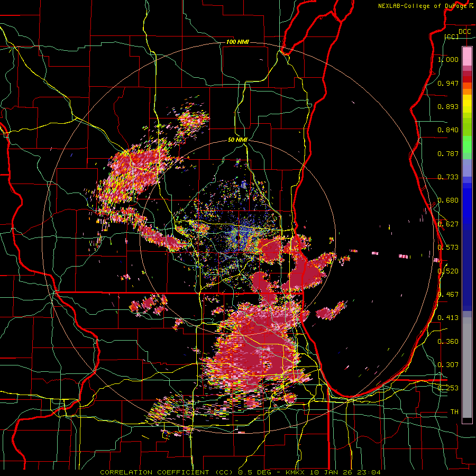Click the 100 NMI range ring label
The image size is (476, 476).
pos(237,42)
